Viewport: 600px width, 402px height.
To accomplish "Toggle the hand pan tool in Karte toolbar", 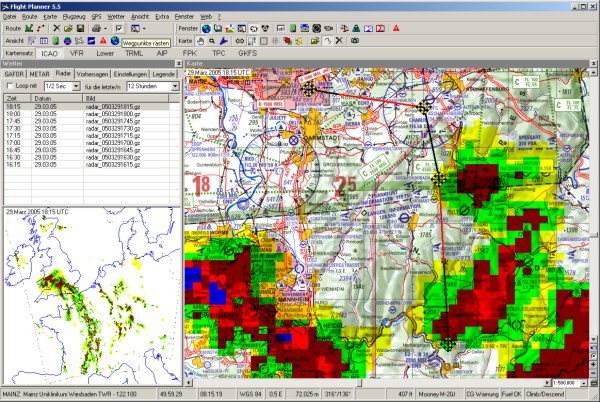I will [200, 41].
